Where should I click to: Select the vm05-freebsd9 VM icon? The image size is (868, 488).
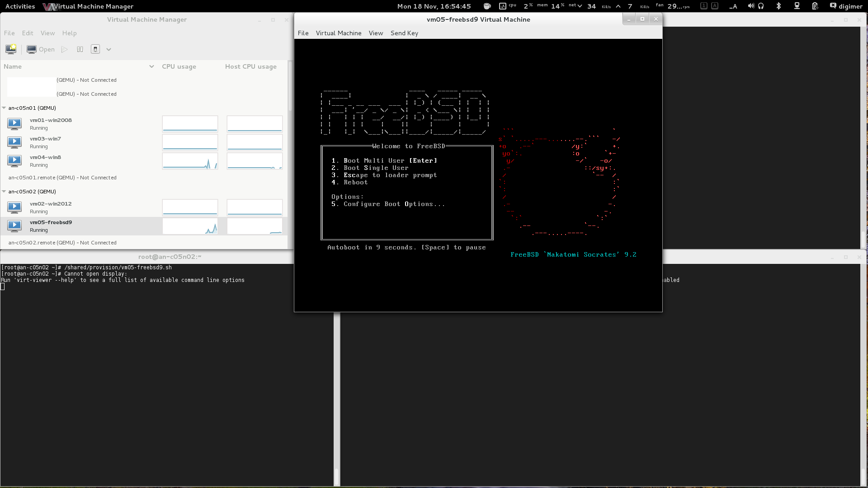pyautogui.click(x=14, y=225)
